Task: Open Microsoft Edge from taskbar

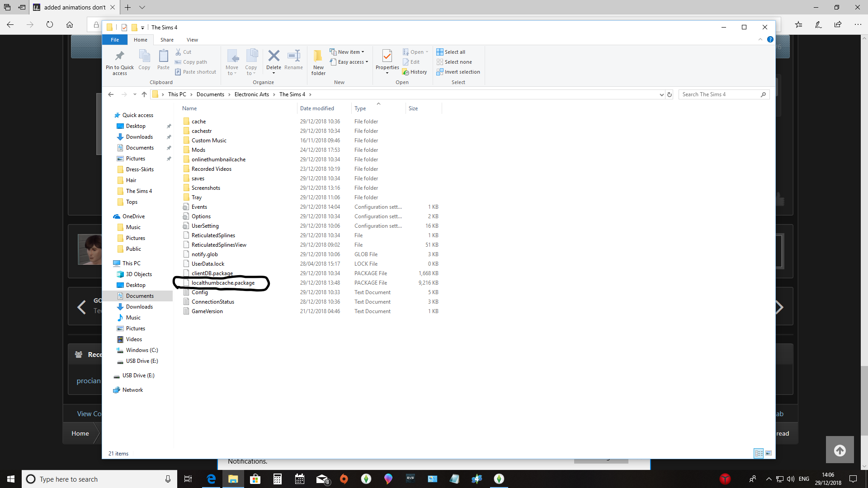Action: tap(211, 479)
